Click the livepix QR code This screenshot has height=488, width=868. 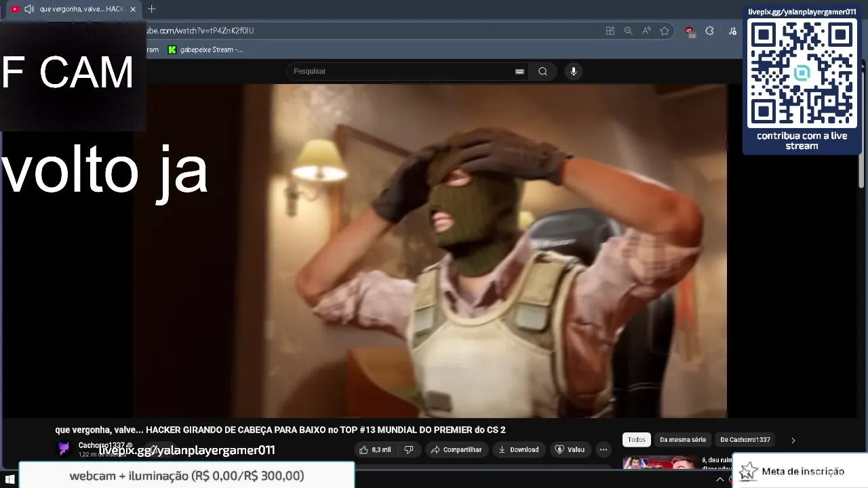(x=802, y=73)
